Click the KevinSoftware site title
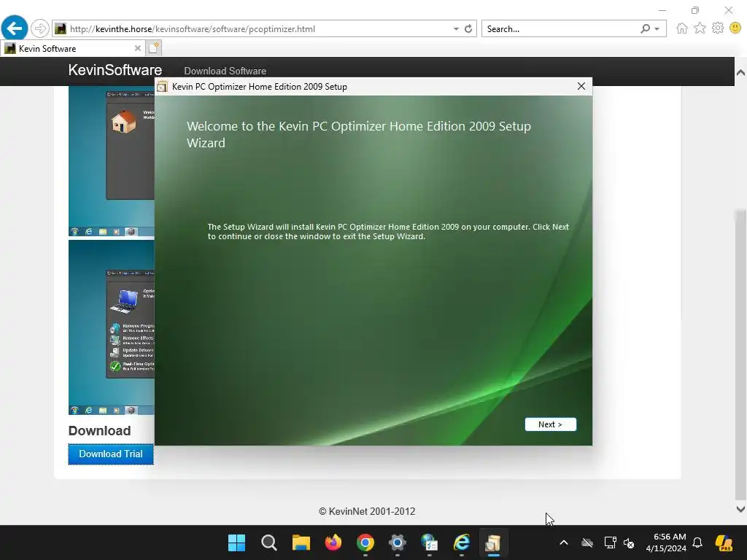 [115, 70]
